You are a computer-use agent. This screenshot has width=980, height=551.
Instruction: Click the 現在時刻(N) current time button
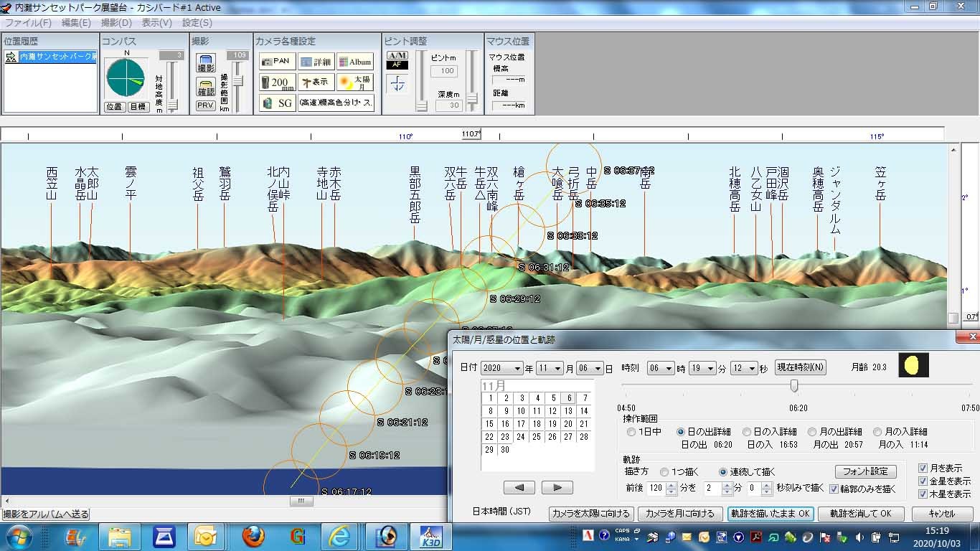(x=801, y=367)
